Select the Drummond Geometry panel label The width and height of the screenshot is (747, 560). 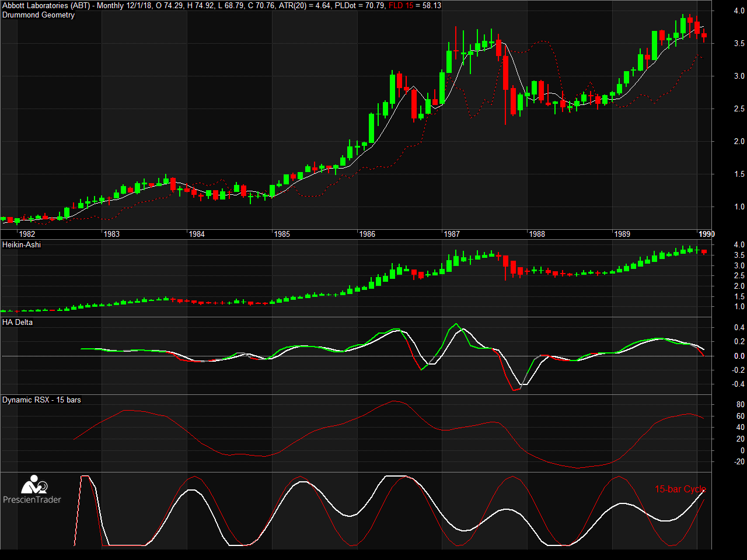(x=39, y=15)
